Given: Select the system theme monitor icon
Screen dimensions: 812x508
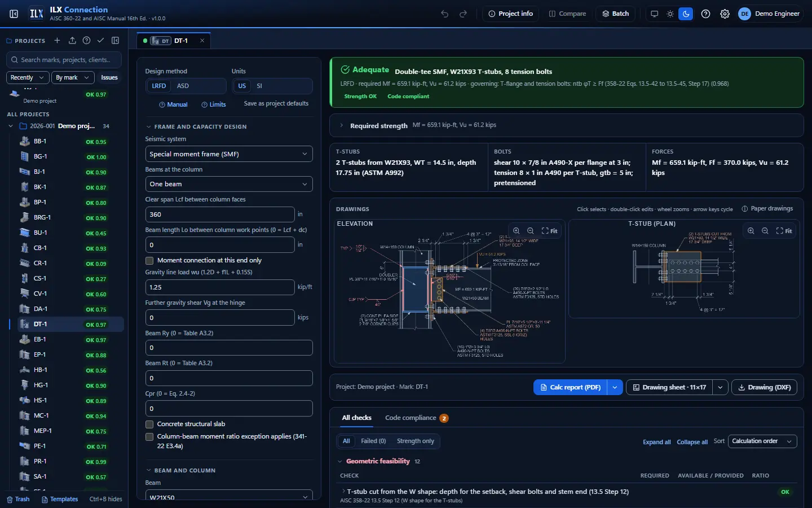Looking at the screenshot, I should click(654, 14).
